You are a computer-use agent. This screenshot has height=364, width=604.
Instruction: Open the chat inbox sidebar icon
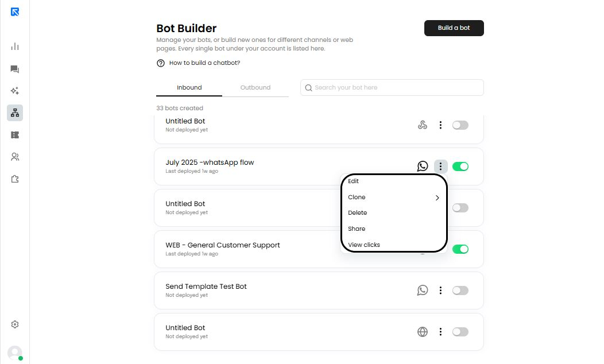point(15,69)
